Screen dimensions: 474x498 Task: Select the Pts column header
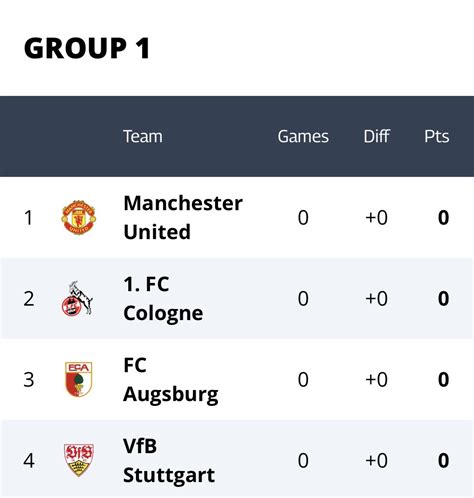coord(437,136)
